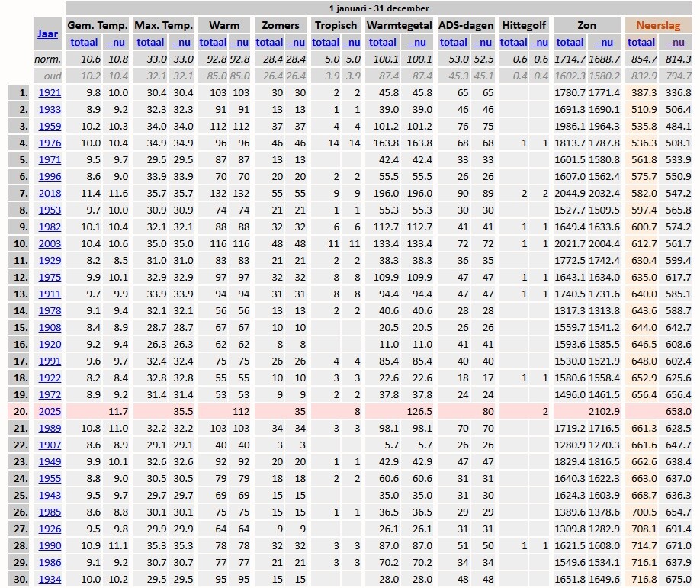The height and width of the screenshot is (588, 700).
Task: Open the year 1976 link
Action: pos(50,143)
